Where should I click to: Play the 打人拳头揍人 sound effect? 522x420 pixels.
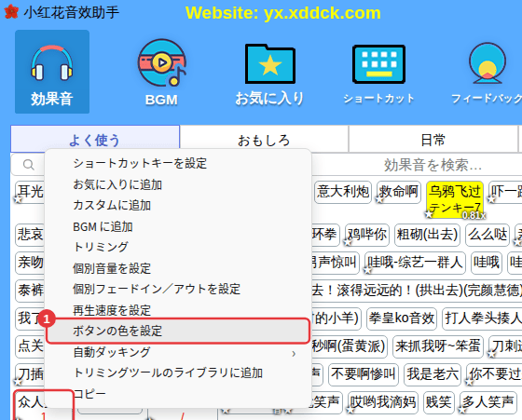click(x=482, y=318)
